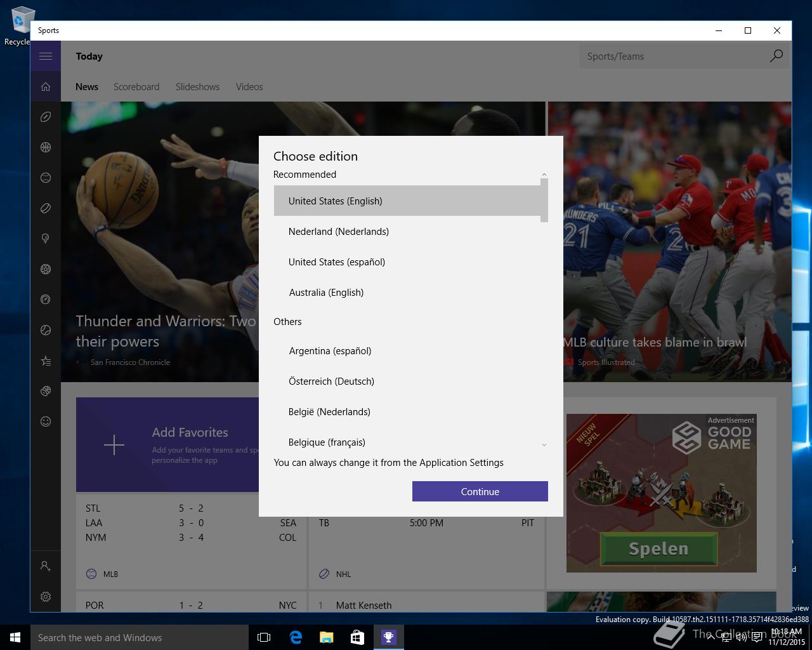Screen dimensions: 812x650
Task: Open File Explorer from the taskbar
Action: pos(326,637)
